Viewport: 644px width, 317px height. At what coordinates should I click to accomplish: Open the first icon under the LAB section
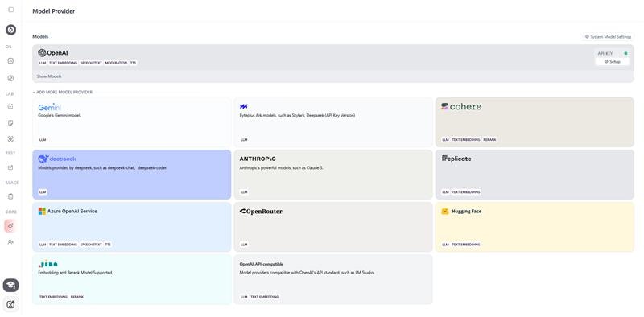pos(11,106)
